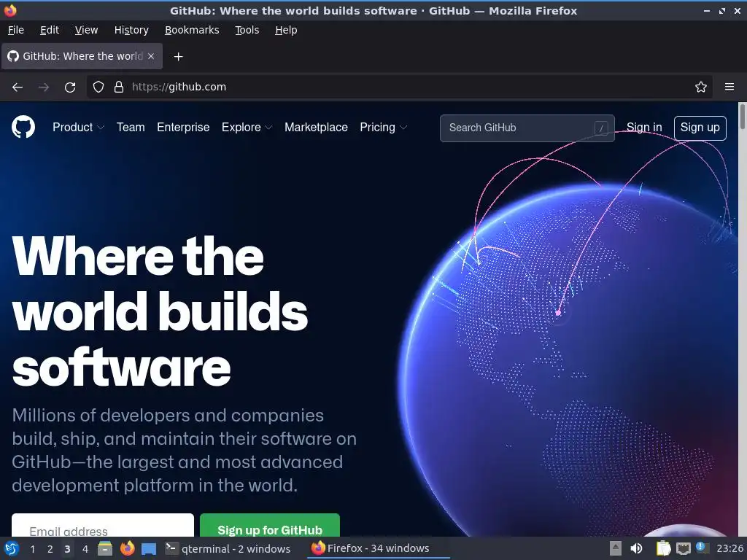The image size is (747, 560).
Task: Bookmark this page with the star icon
Action: (701, 87)
